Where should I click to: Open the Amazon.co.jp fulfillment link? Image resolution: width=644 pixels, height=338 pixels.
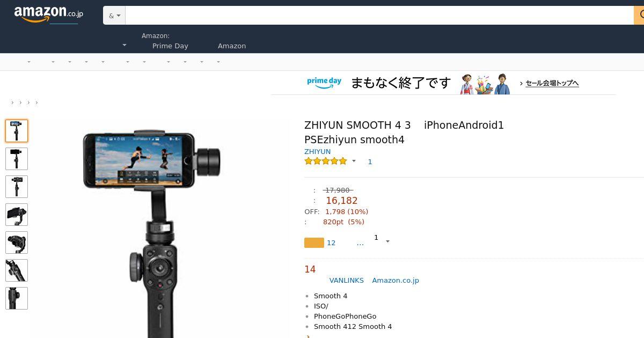(x=396, y=281)
